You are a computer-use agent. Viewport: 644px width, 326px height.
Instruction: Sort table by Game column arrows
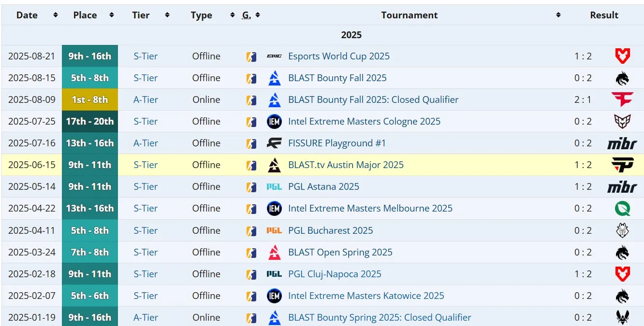pyautogui.click(x=258, y=15)
